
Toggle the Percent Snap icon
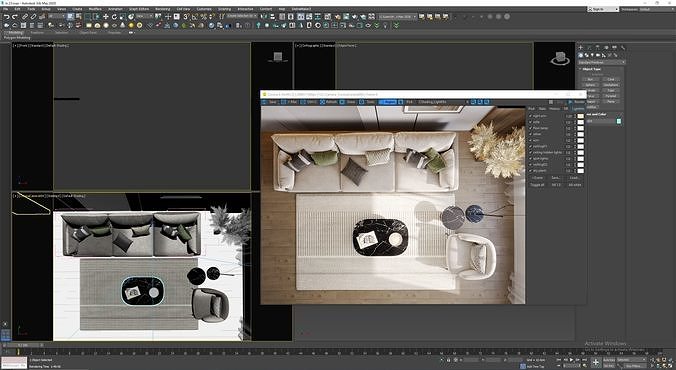click(x=203, y=16)
